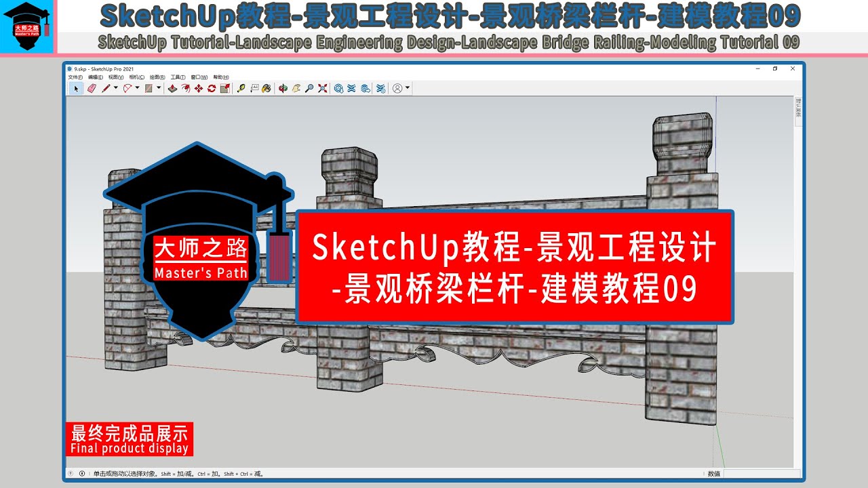Select the Orbit tool
Viewport: 868px width, 488px height.
(283, 88)
